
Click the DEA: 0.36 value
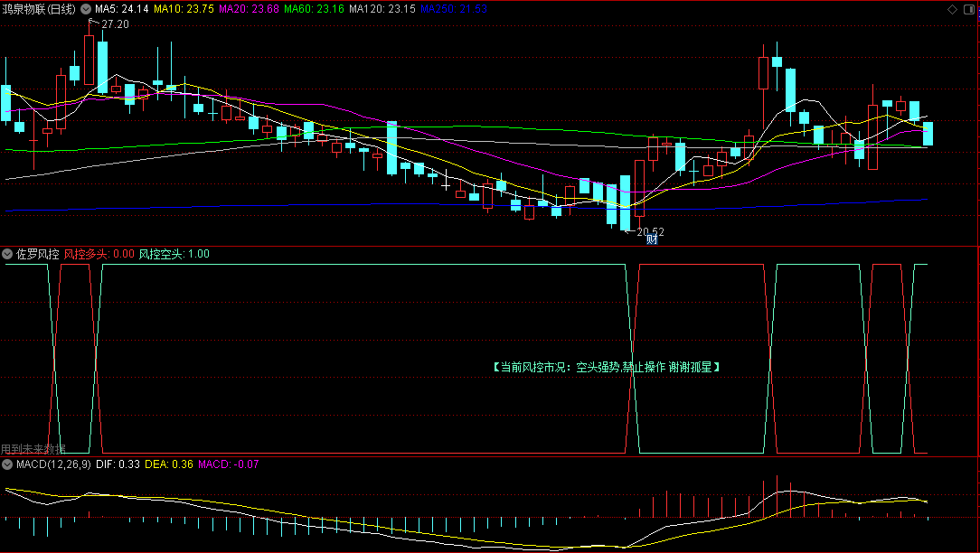point(169,464)
